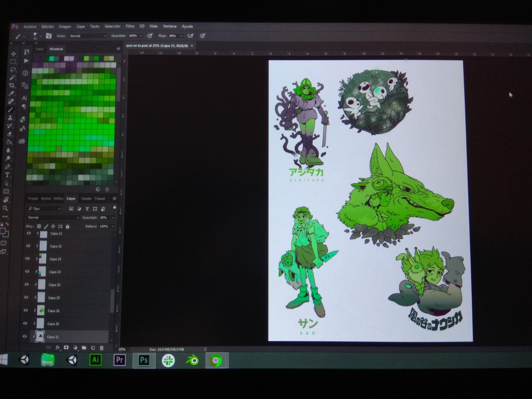Expand the brush Opacidad slider dropdown

[x=141, y=36]
